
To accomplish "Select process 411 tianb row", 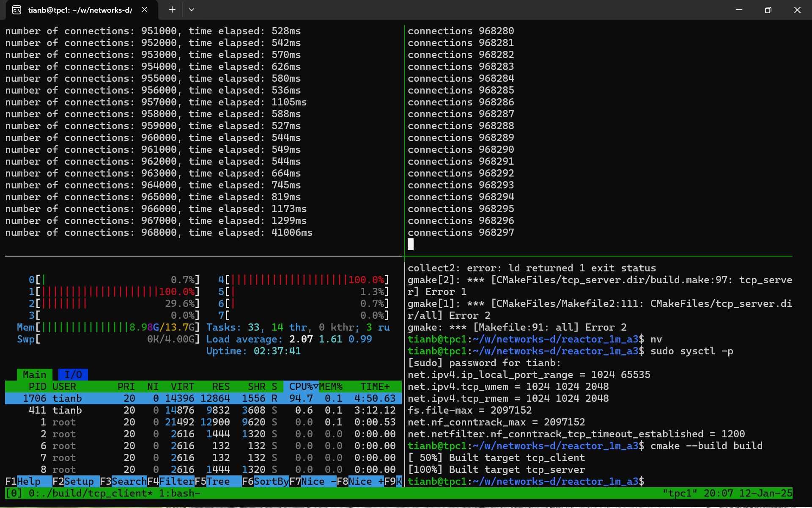I will [203, 410].
